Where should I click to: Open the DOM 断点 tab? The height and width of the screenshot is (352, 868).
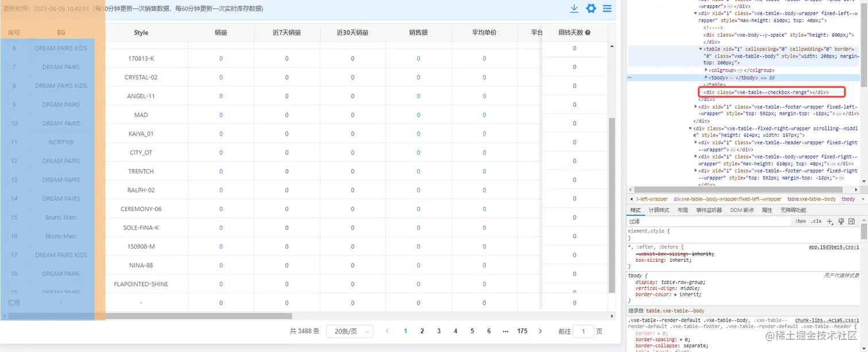(x=742, y=210)
